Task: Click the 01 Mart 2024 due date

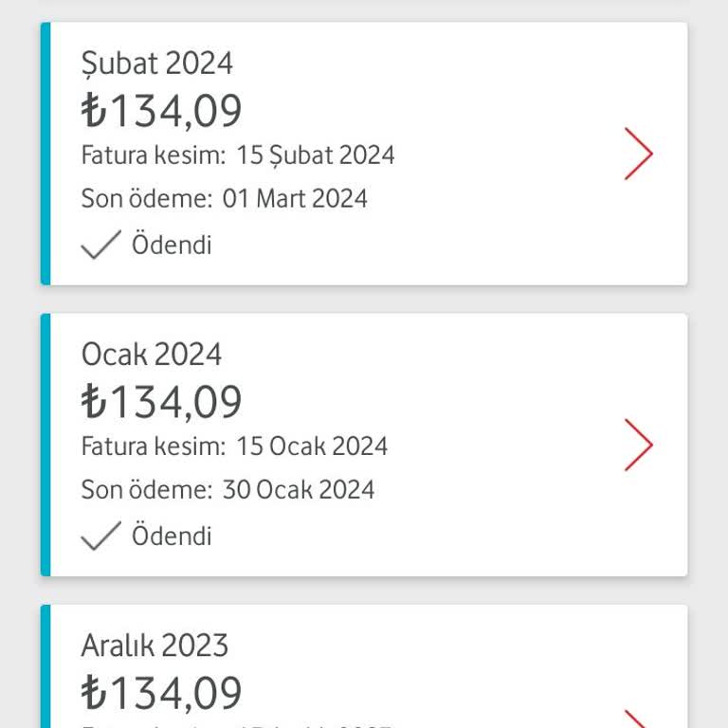Action: [x=295, y=199]
